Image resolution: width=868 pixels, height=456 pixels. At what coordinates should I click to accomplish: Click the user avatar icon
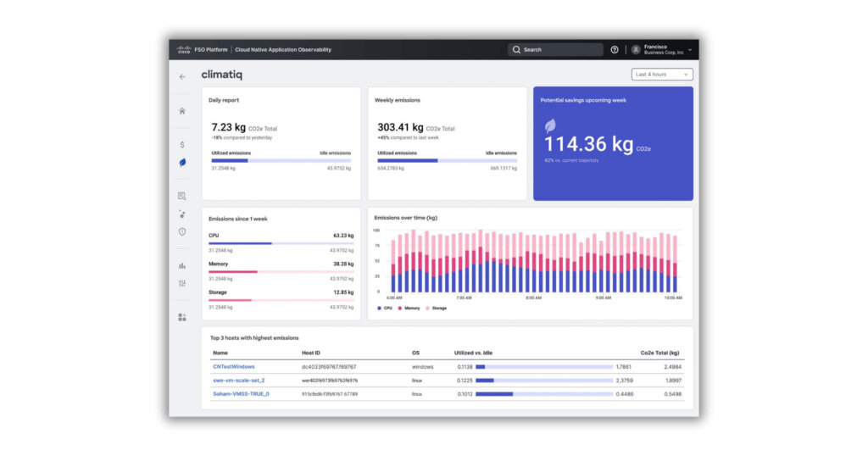pos(636,50)
